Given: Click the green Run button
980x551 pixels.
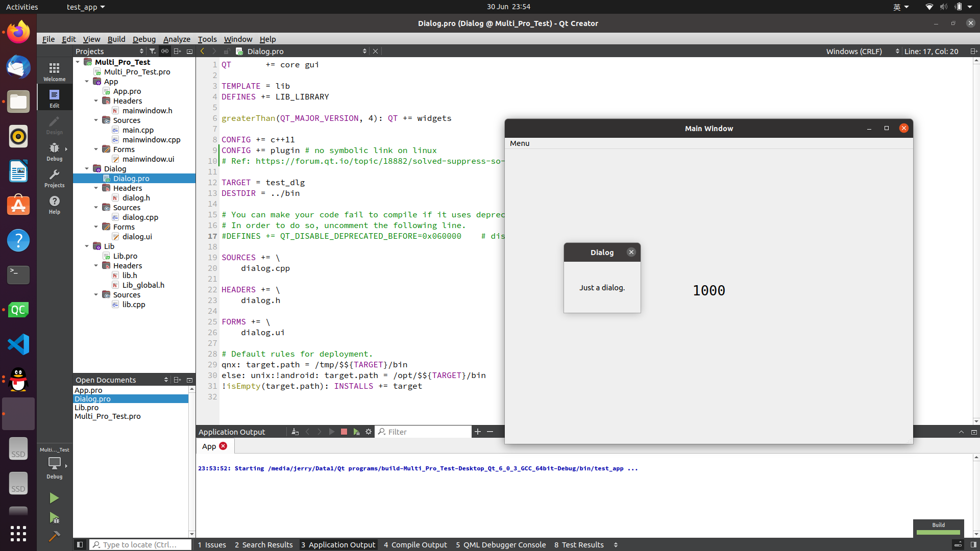Looking at the screenshot, I should point(54,498).
